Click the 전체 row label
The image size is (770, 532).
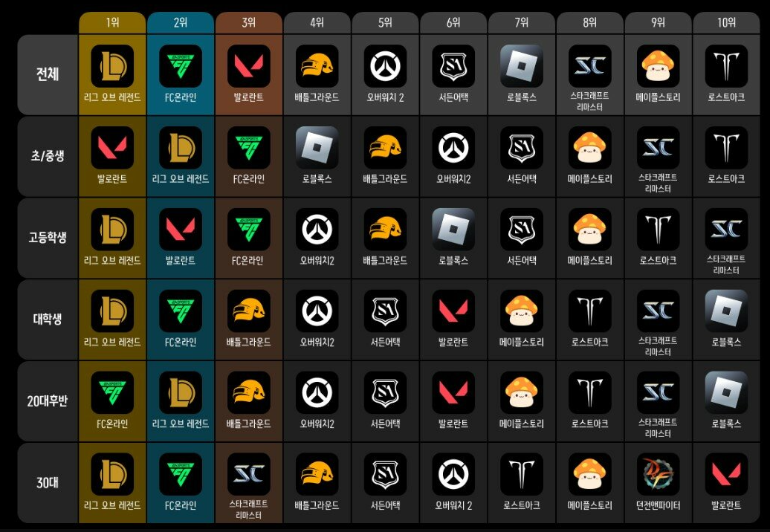48,74
